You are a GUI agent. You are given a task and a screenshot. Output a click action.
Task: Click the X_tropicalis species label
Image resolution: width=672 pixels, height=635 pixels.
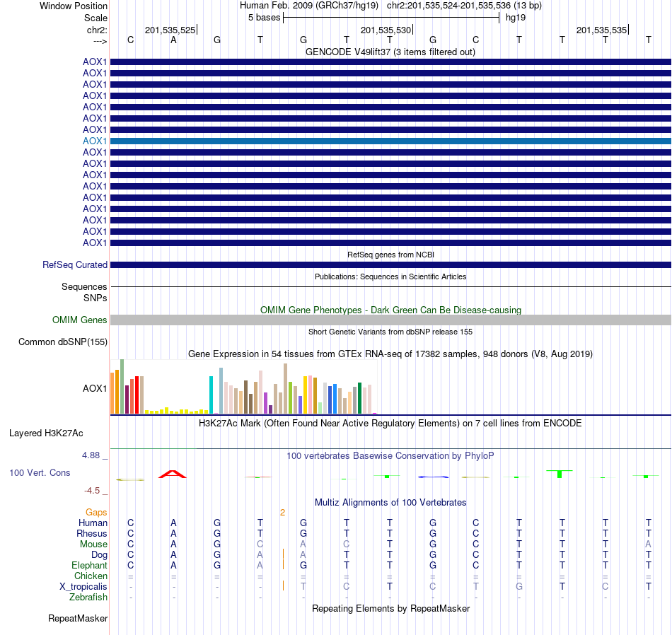click(83, 587)
